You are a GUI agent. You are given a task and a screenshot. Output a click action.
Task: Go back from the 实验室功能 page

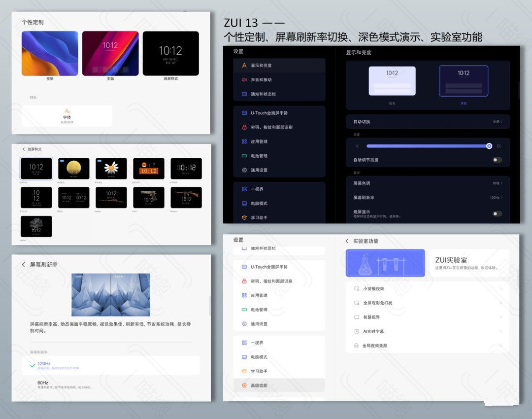coord(347,241)
